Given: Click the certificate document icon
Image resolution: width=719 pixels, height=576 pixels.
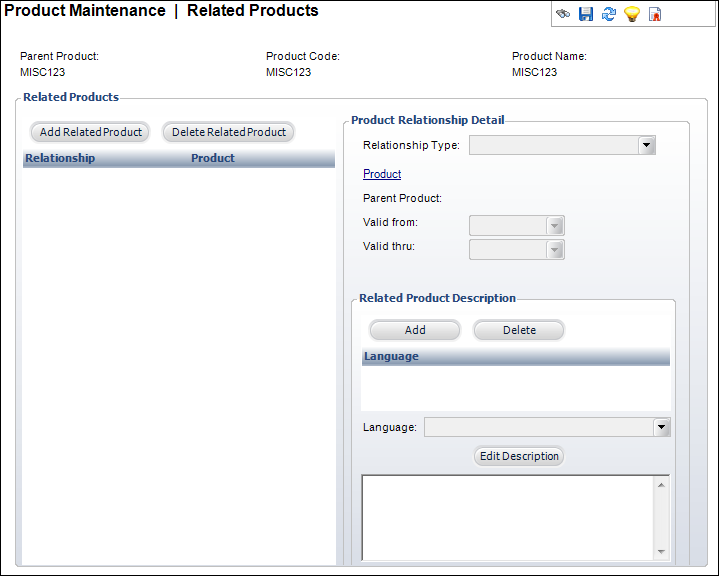Looking at the screenshot, I should (x=655, y=14).
